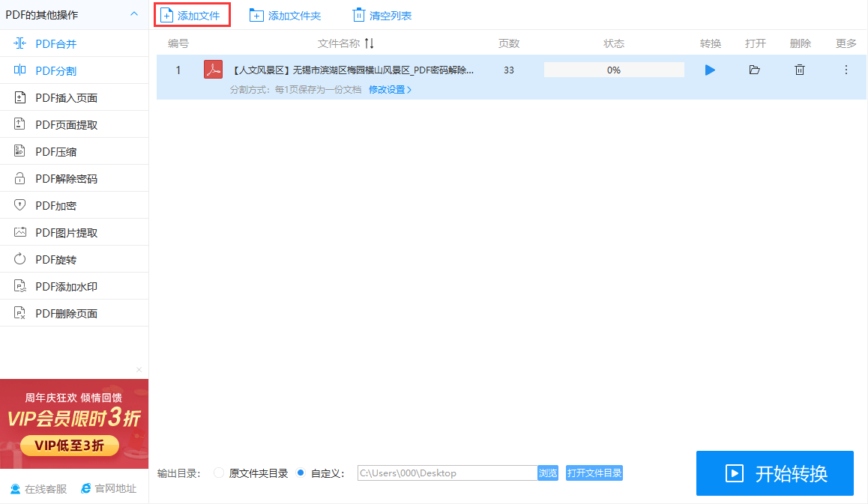
Task: Click Add Folder (添加文件夹) toolbar button
Action: (285, 16)
